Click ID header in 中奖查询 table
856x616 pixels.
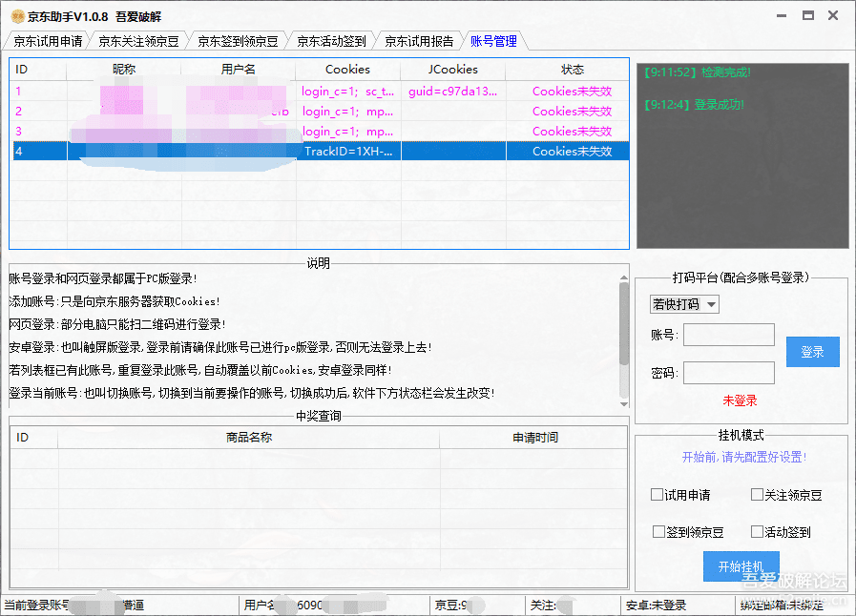(33, 438)
